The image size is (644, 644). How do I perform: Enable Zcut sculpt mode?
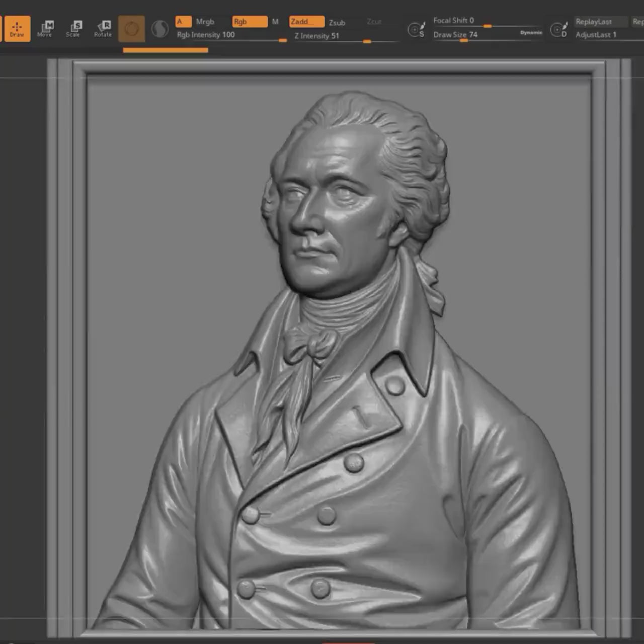[374, 22]
